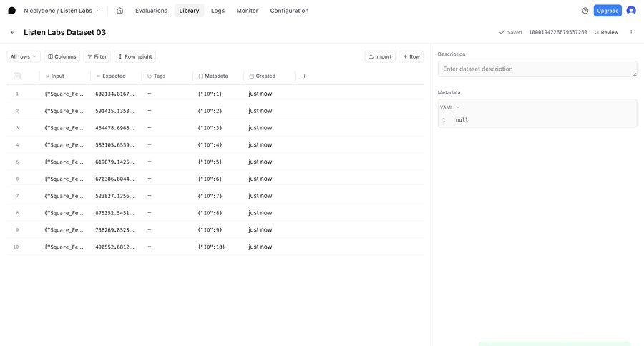Click the Review button
The height and width of the screenshot is (346, 644).
pos(606,32)
